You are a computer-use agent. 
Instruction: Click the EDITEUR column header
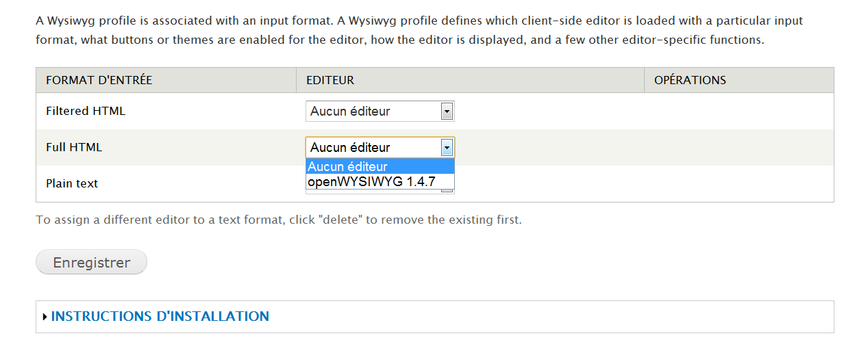330,80
